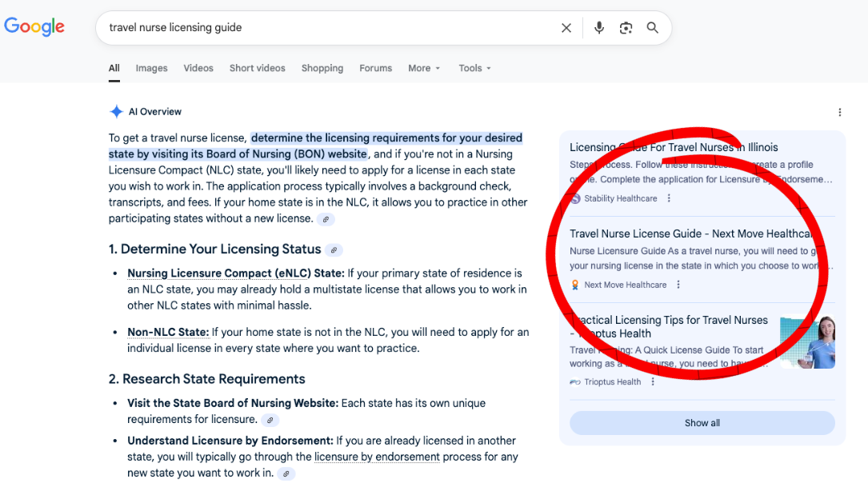Click Visit the State Board of Nursing Website text
The image size is (868, 487).
tap(233, 404)
